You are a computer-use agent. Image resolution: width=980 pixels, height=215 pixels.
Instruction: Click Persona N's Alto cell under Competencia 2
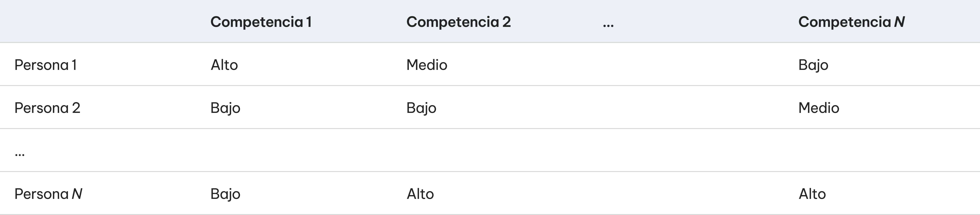[x=420, y=194]
